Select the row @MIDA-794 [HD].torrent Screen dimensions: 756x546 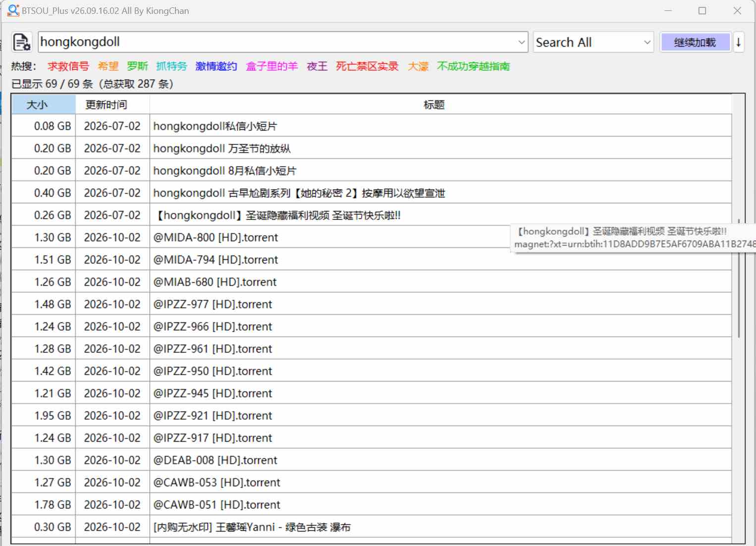point(372,260)
